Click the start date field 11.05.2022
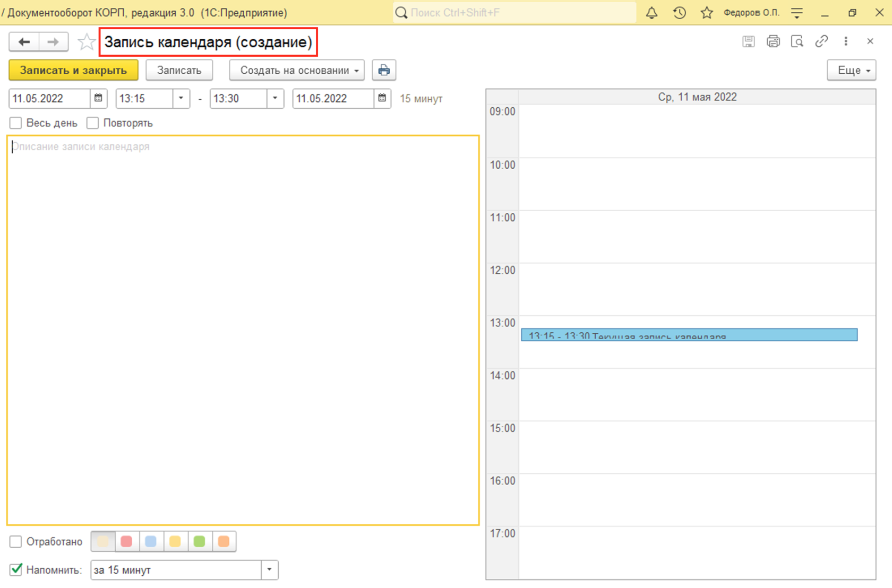The height and width of the screenshot is (588, 892). (x=49, y=98)
